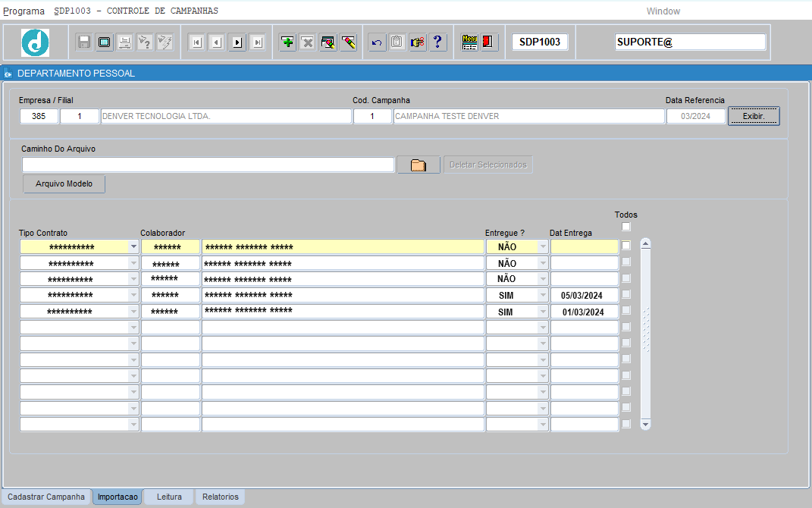The width and height of the screenshot is (812, 508).
Task: Check the box of second empty row
Action: click(626, 343)
